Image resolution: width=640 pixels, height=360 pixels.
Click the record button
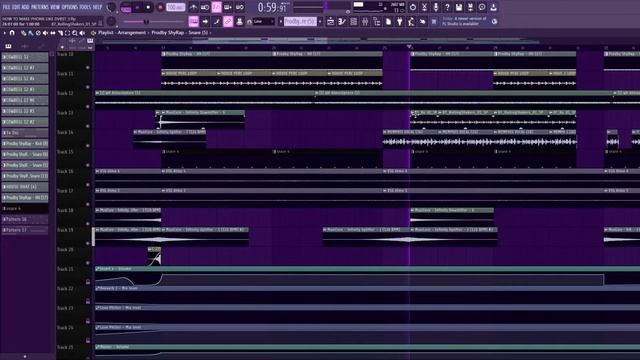(160, 7)
